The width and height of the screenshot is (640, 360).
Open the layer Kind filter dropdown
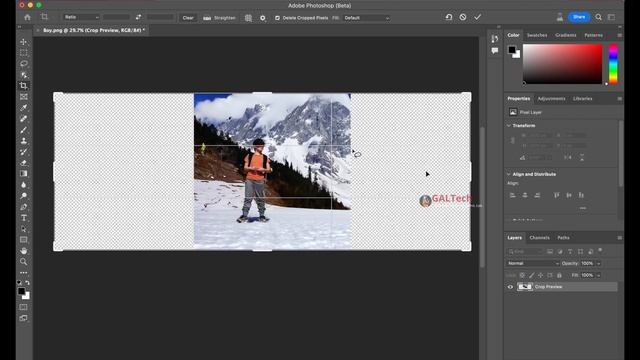pos(525,251)
